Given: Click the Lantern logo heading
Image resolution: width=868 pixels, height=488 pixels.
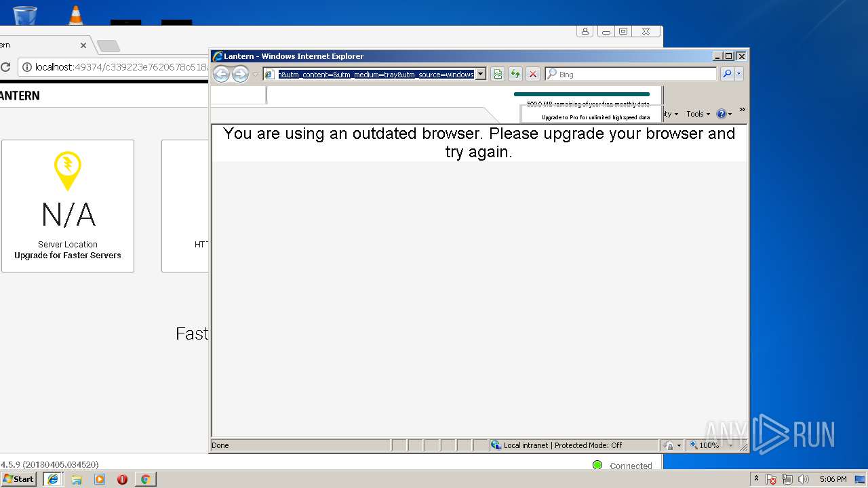Looking at the screenshot, I should [20, 96].
